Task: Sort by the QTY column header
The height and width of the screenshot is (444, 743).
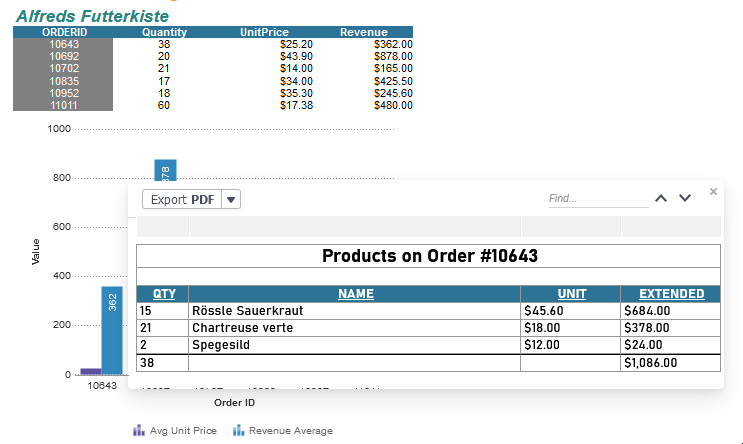Action: click(164, 294)
